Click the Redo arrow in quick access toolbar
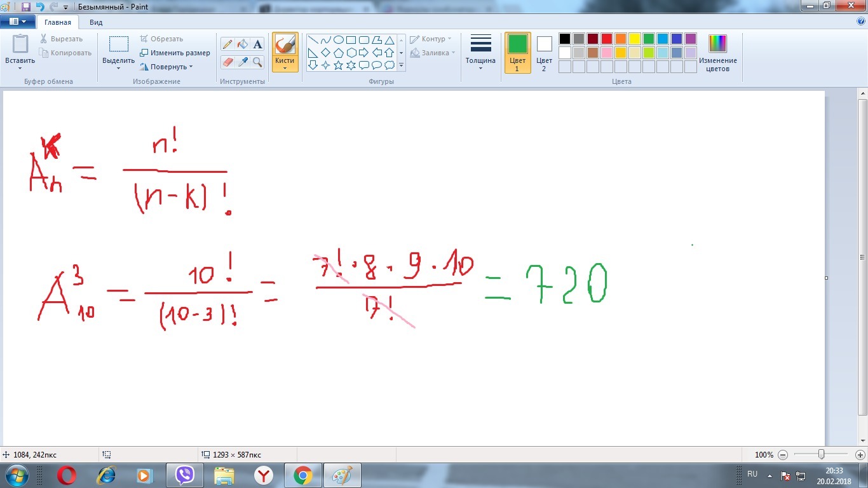 [53, 7]
